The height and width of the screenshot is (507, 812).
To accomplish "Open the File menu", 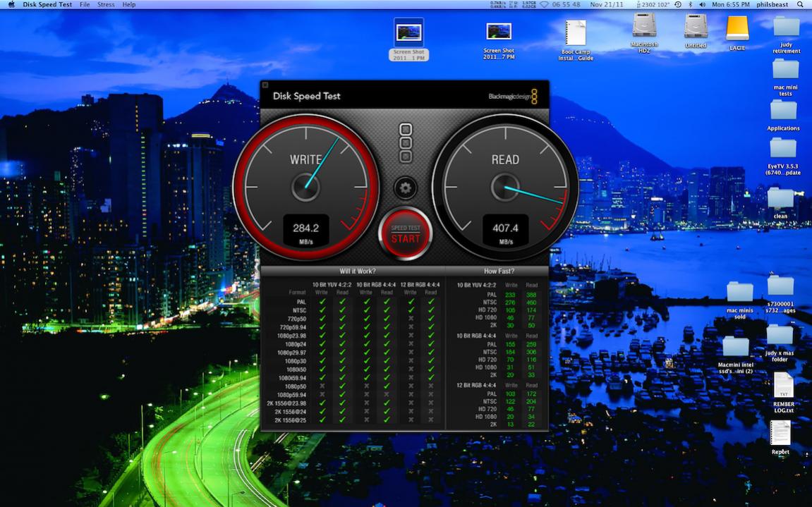I will [85, 4].
